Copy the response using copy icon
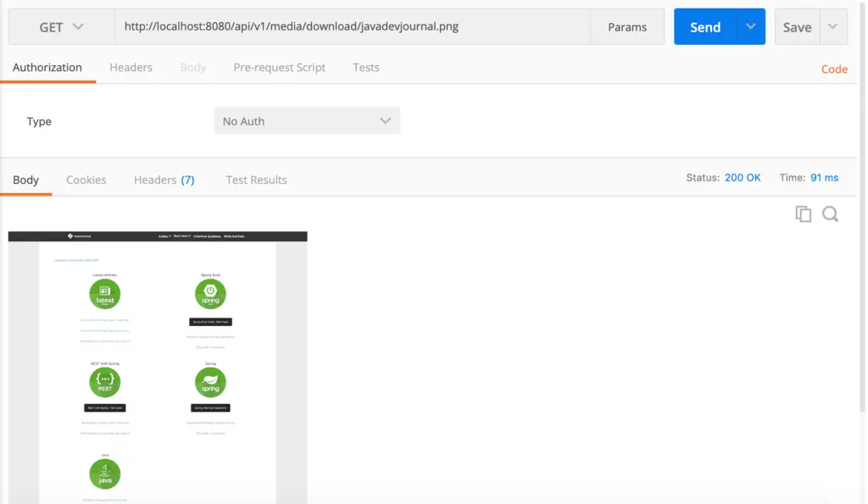 tap(804, 213)
